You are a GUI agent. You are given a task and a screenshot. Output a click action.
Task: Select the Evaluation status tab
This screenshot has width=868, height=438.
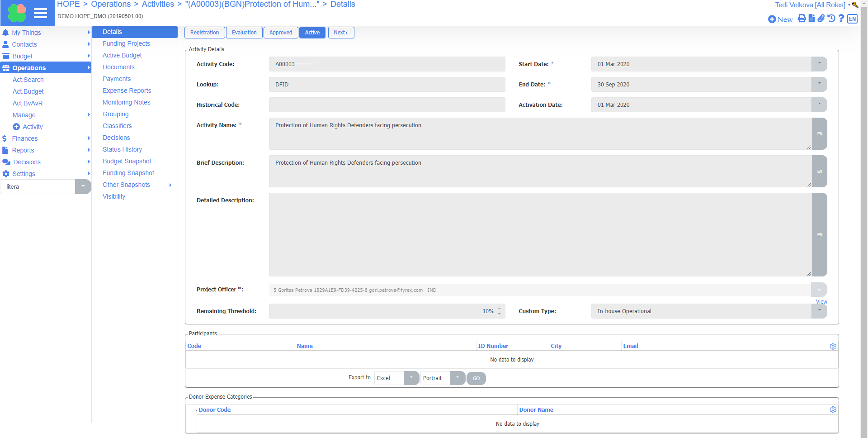[244, 33]
